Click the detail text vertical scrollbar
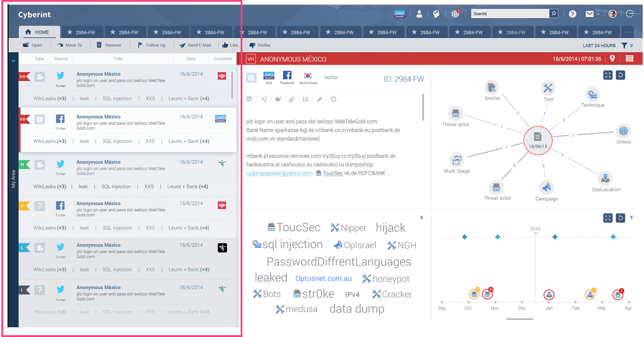Image resolution: width=644 pixels, height=337 pixels. click(423, 107)
